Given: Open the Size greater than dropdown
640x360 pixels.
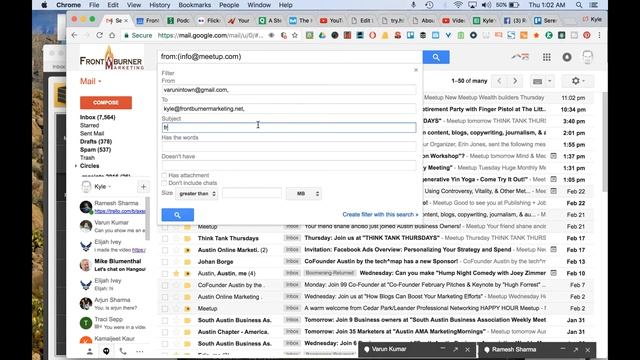Looking at the screenshot, I should point(196,193).
